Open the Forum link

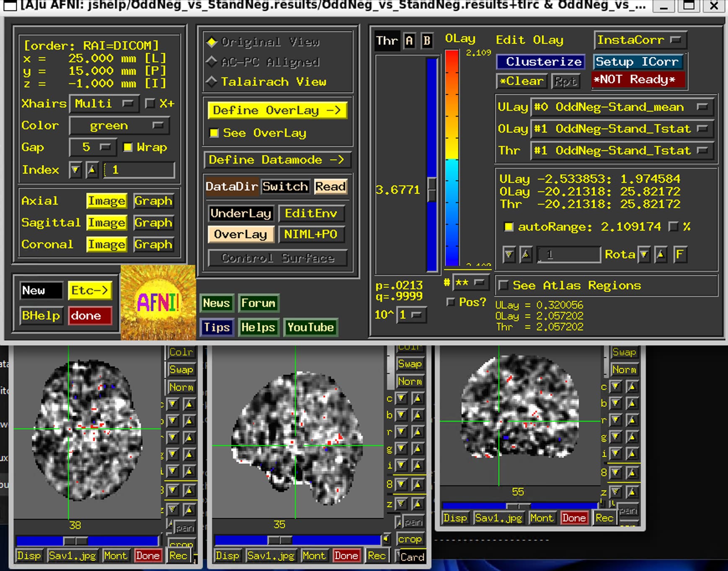pyautogui.click(x=258, y=303)
